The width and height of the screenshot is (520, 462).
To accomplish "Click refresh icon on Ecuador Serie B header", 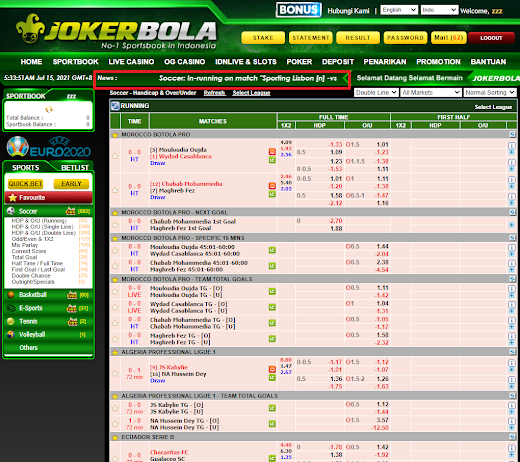I will [512, 437].
